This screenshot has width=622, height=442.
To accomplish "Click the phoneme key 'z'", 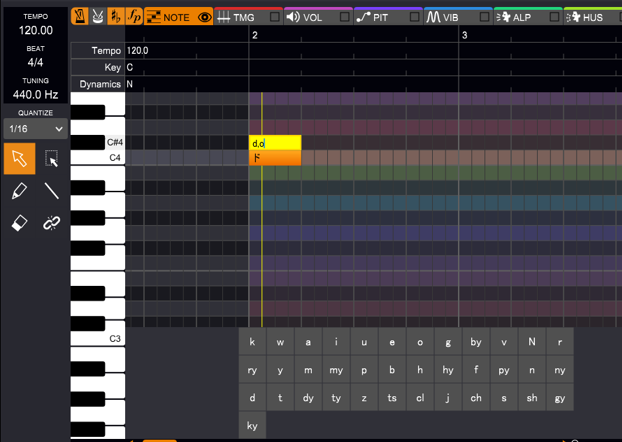I will 364,398.
